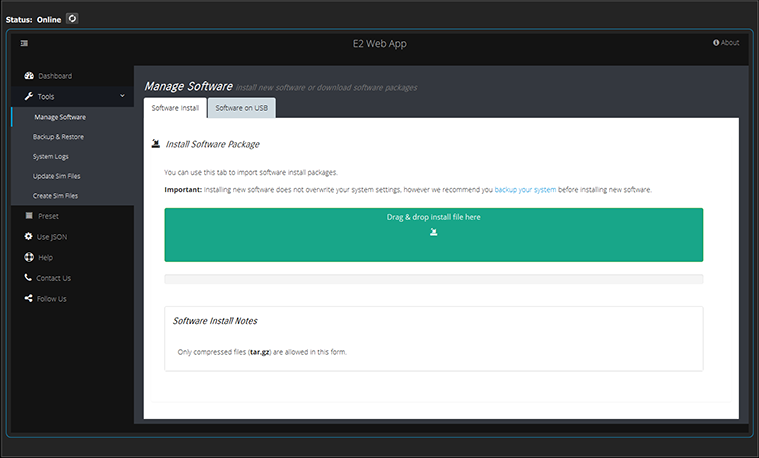Click the 'You can use this tab' sentence
This screenshot has width=759, height=458.
click(x=251, y=172)
